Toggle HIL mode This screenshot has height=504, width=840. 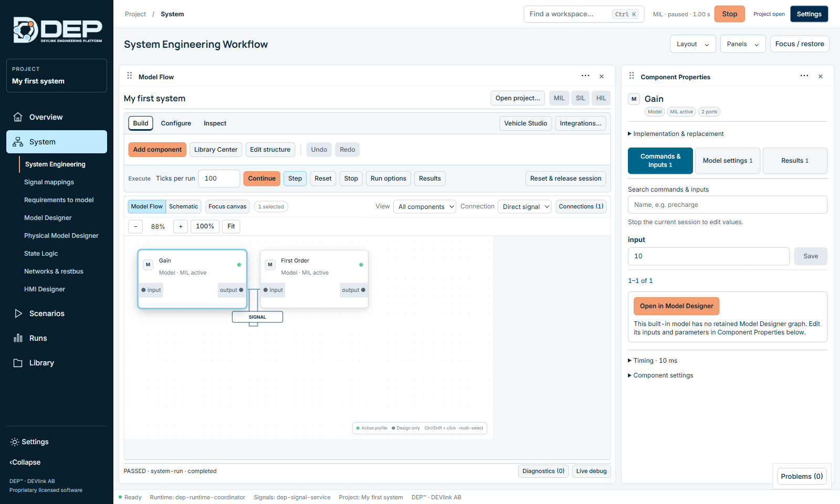pos(601,98)
